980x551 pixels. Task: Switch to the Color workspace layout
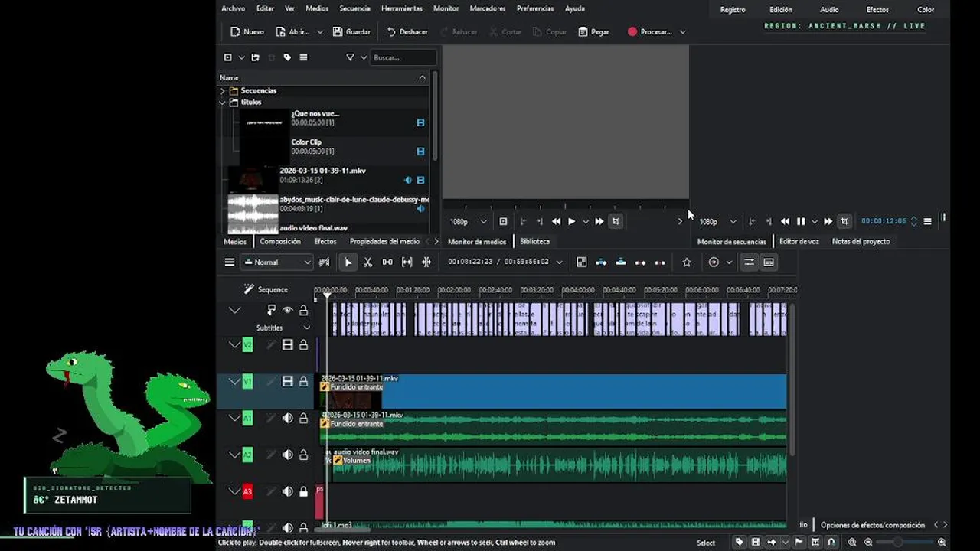(926, 10)
